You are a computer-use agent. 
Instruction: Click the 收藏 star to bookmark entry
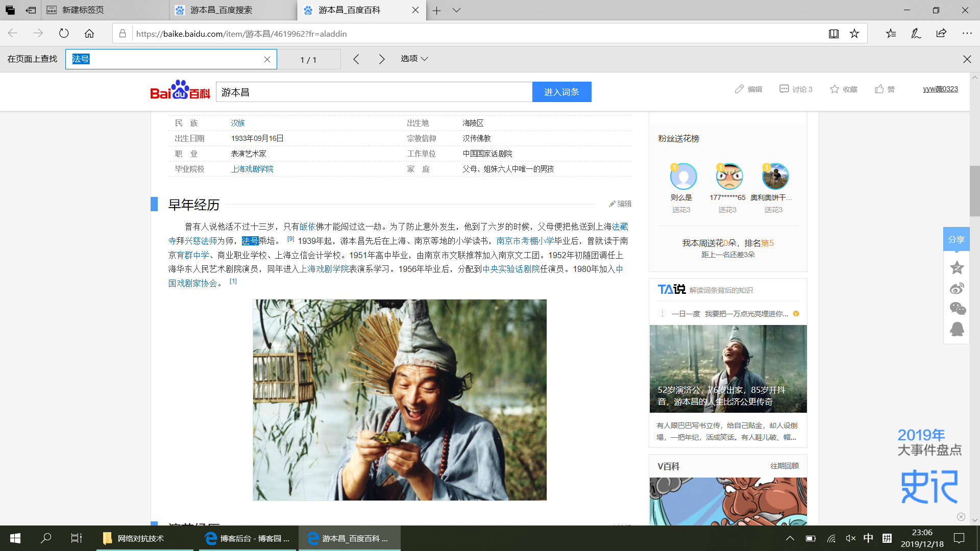843,89
